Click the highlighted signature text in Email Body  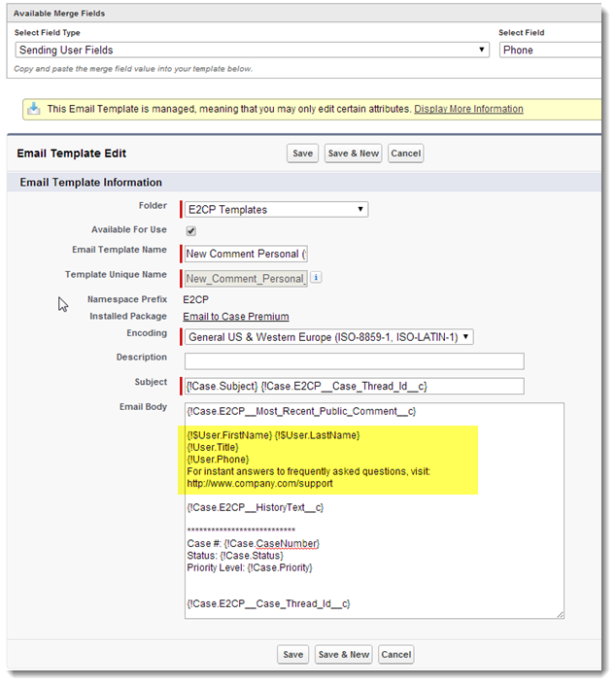pyautogui.click(x=327, y=460)
